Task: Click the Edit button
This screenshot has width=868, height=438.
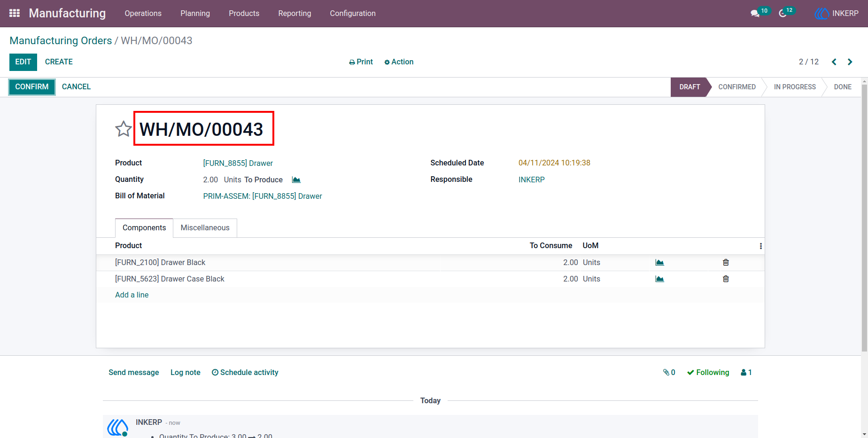Action: [23, 62]
